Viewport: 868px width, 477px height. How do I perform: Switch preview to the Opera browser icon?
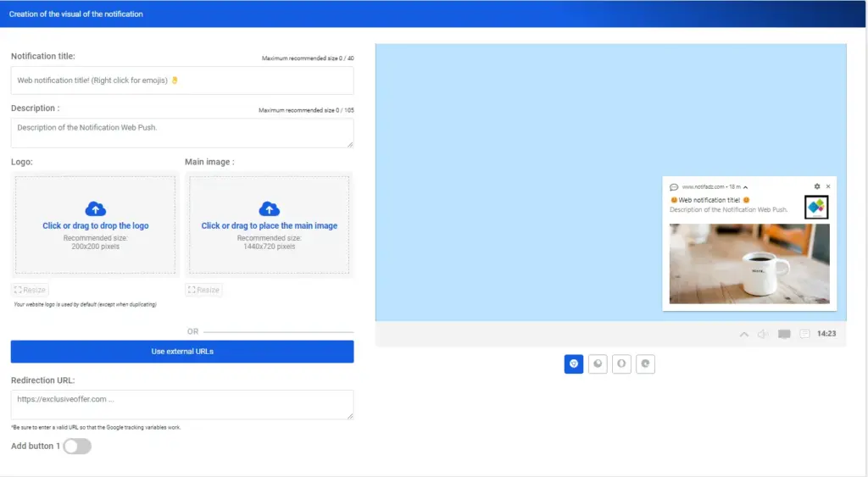tap(621, 364)
